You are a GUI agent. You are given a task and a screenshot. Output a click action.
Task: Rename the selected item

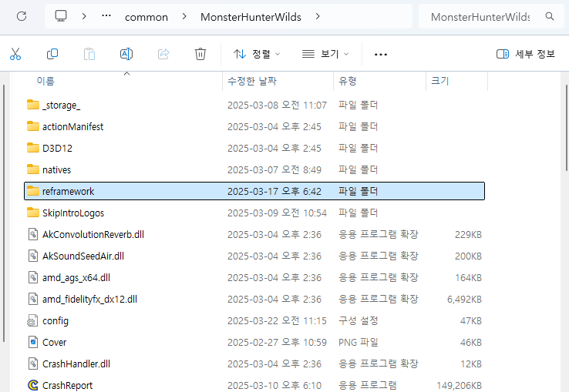tap(126, 54)
